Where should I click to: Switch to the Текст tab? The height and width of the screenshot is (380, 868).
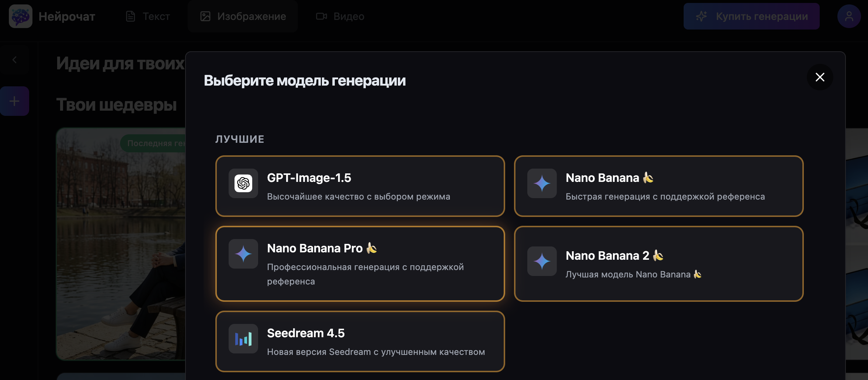tap(148, 16)
